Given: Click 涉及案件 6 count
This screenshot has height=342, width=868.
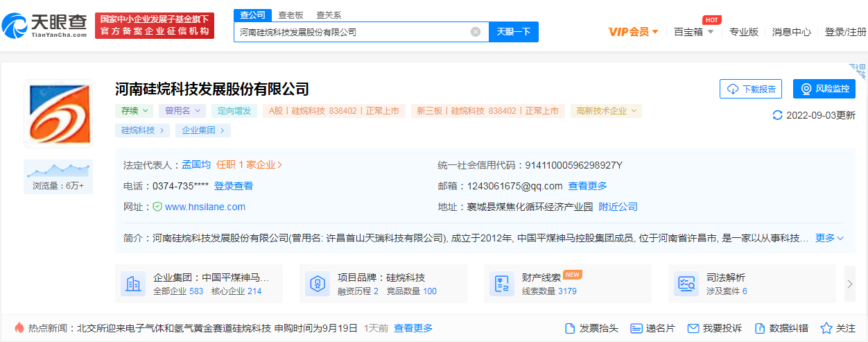Looking at the screenshot, I should pyautogui.click(x=727, y=291).
